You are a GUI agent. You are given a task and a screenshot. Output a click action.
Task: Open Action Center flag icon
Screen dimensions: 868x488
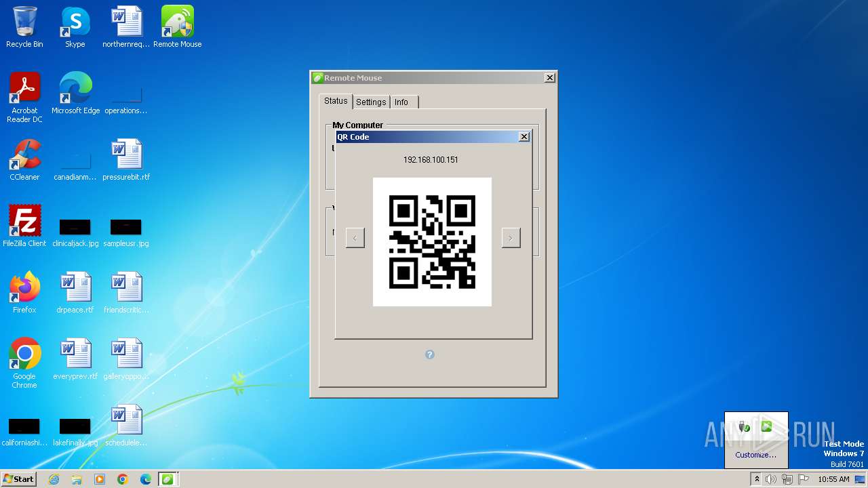pyautogui.click(x=803, y=479)
